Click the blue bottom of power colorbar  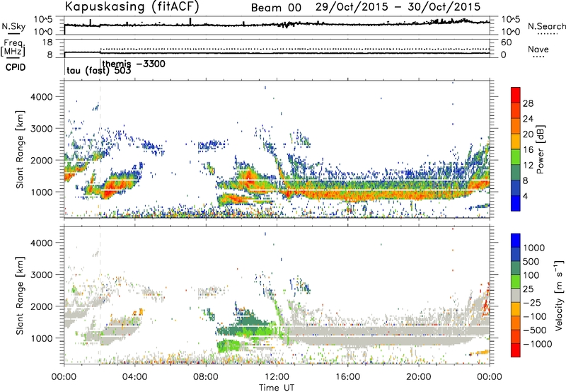pyautogui.click(x=516, y=204)
